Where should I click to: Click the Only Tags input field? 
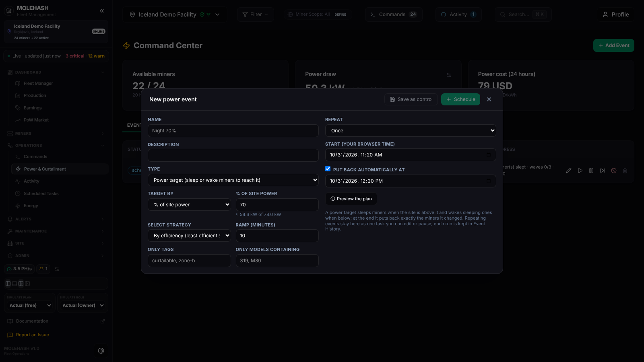[x=189, y=261]
